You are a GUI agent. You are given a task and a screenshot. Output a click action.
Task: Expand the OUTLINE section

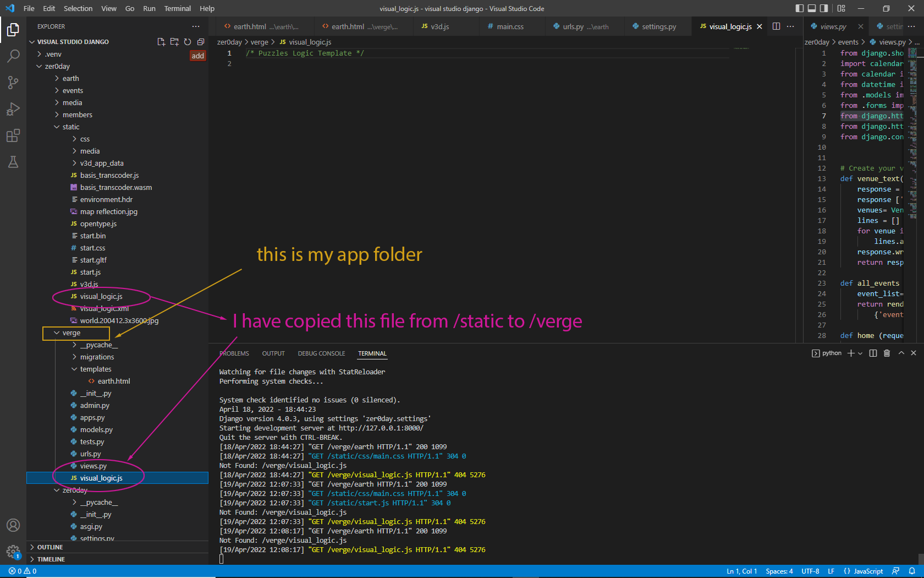[50, 547]
